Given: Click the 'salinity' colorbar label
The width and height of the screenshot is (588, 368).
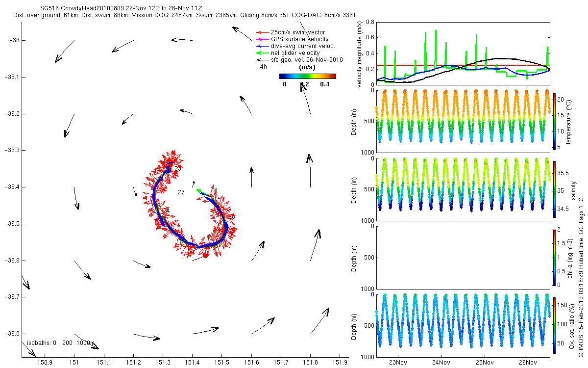Looking at the screenshot, I should click(573, 189).
